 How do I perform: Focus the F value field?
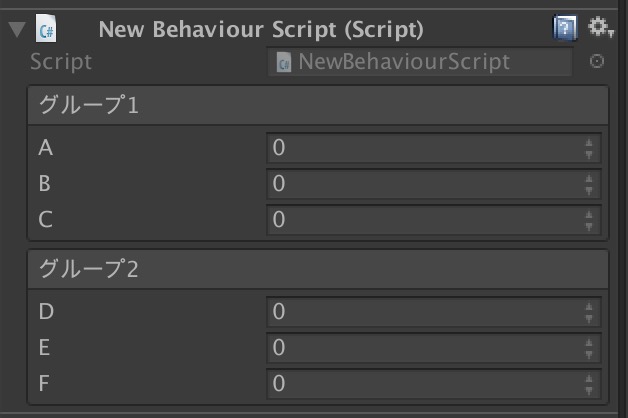point(434,384)
